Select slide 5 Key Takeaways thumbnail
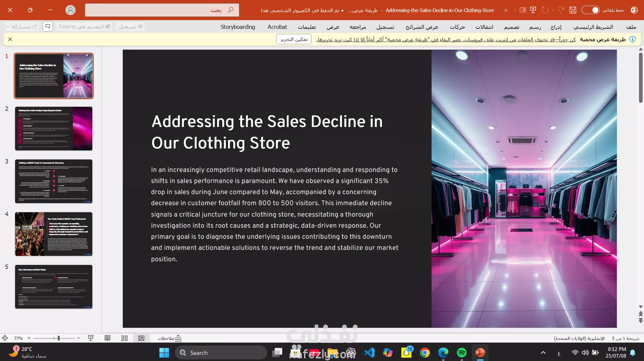Screen dimensions: 644x361 point(54,287)
